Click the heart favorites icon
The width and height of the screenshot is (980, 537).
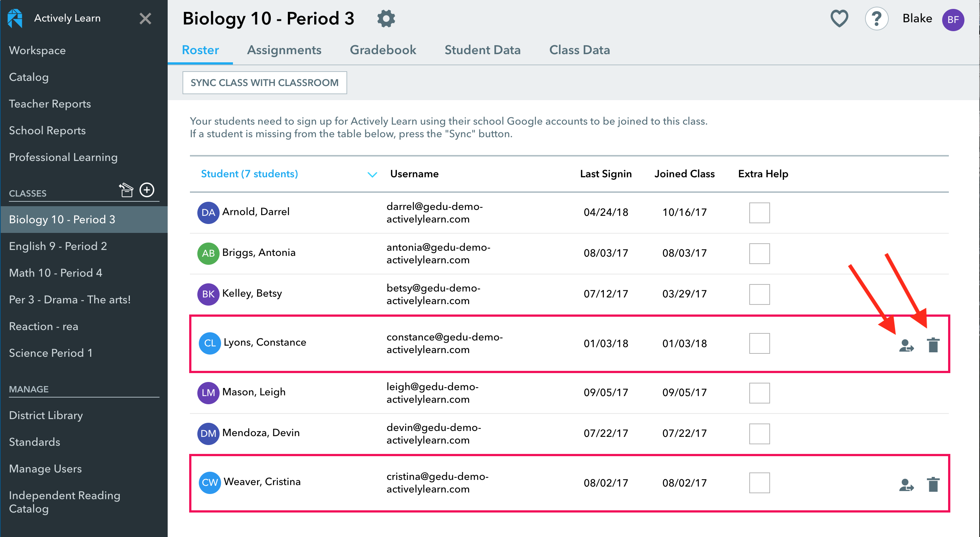[x=839, y=18]
